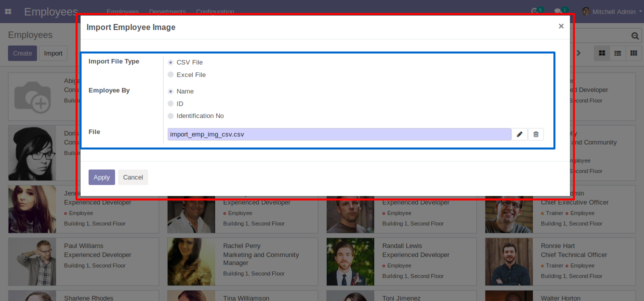The width and height of the screenshot is (644, 301).
Task: Click the Rachel Perry name
Action: click(x=242, y=246)
